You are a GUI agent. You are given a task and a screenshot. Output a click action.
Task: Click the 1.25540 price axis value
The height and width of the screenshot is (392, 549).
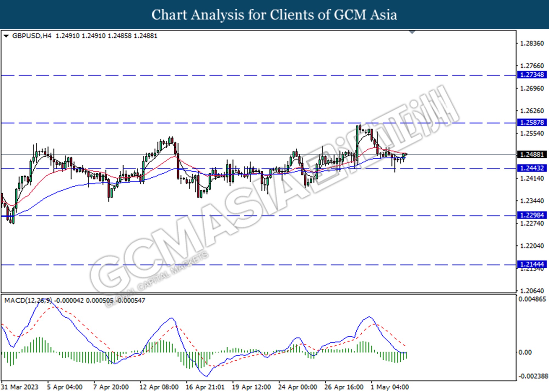coord(532,133)
